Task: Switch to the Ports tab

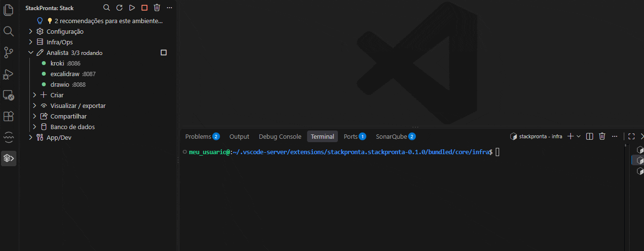Action: click(x=355, y=136)
